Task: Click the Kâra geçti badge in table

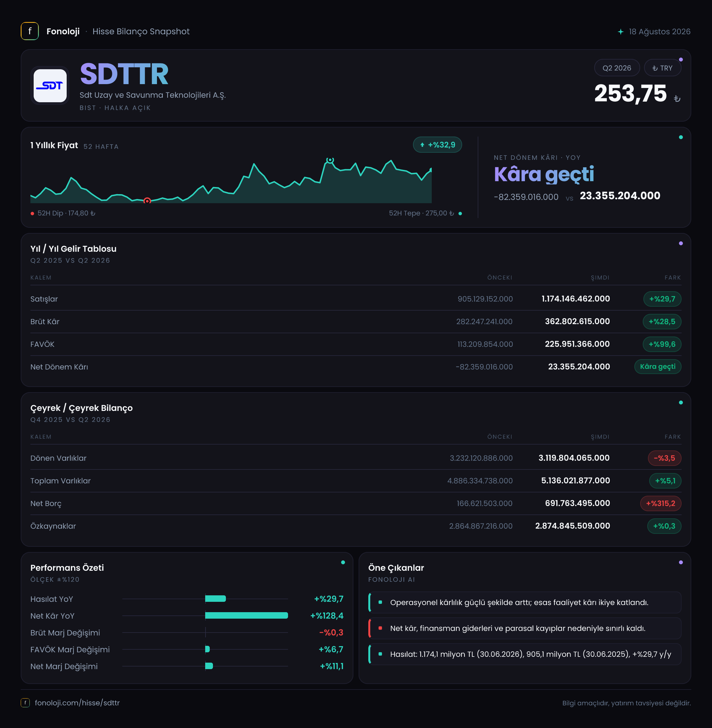Action: pyautogui.click(x=657, y=367)
